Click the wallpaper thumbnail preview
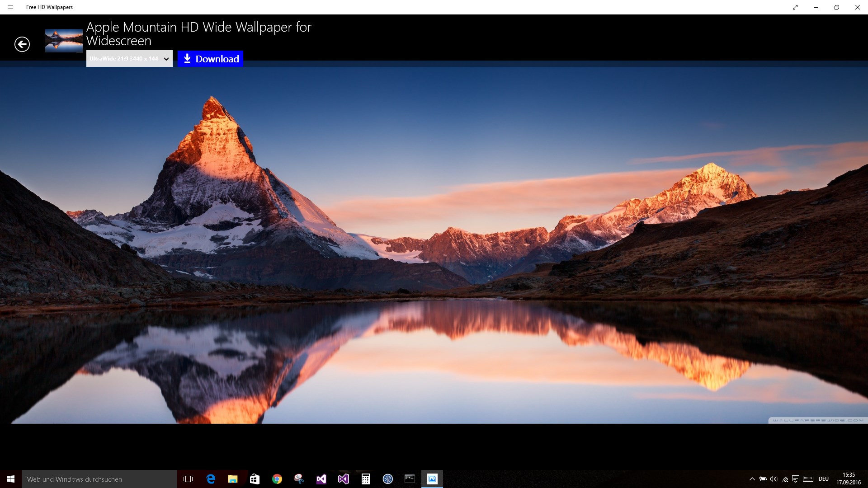 pyautogui.click(x=63, y=38)
